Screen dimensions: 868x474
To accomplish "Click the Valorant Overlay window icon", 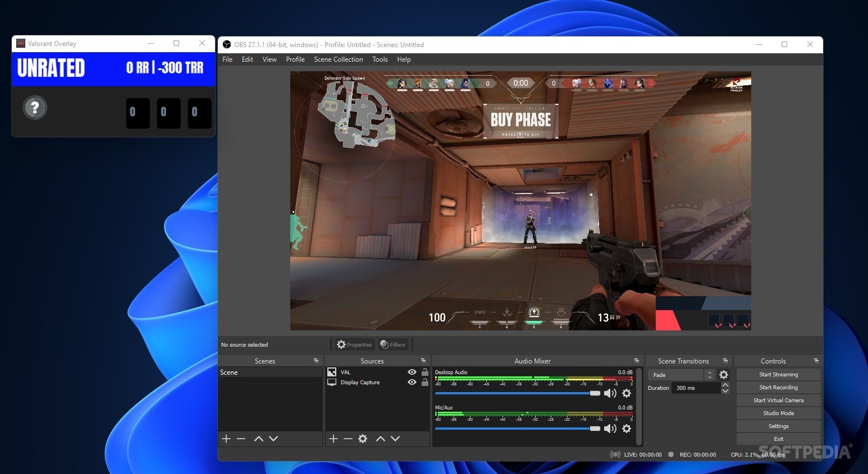I will coord(21,43).
